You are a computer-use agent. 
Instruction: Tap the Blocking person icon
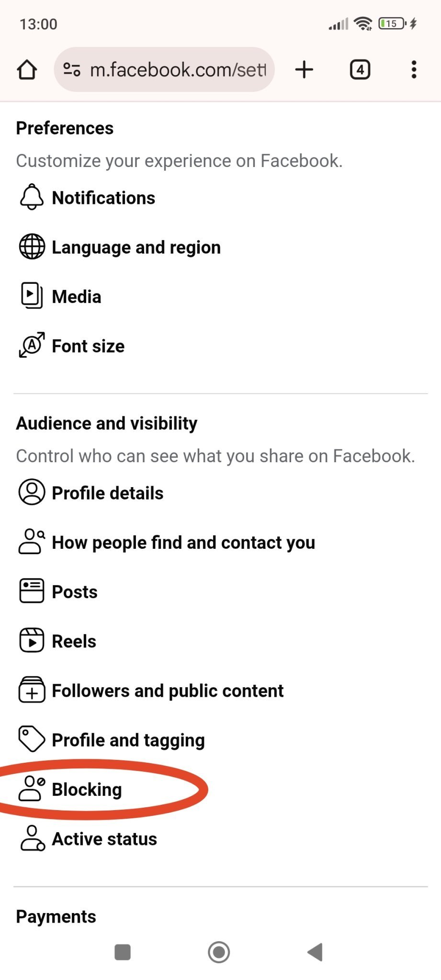coord(32,789)
